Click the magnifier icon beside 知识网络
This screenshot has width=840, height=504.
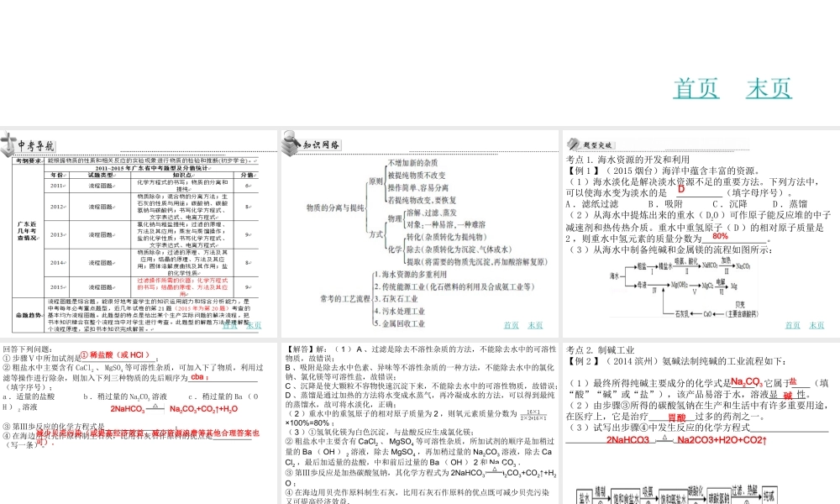click(x=291, y=143)
